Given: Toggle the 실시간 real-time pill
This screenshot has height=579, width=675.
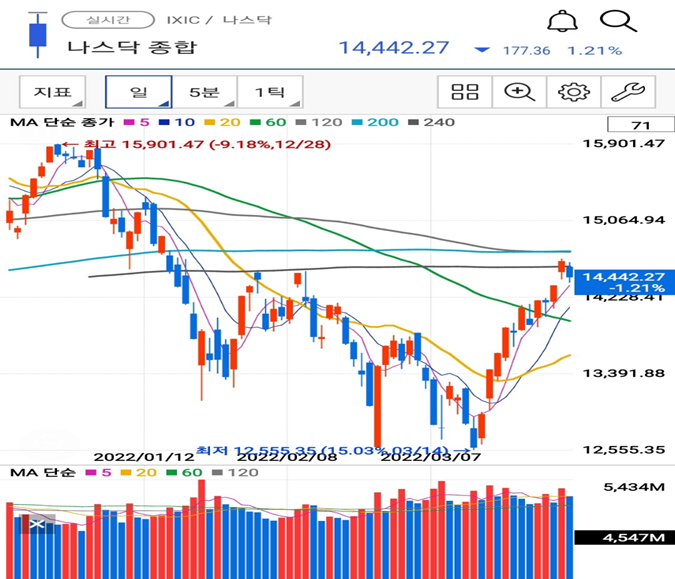Looking at the screenshot, I should click(108, 20).
